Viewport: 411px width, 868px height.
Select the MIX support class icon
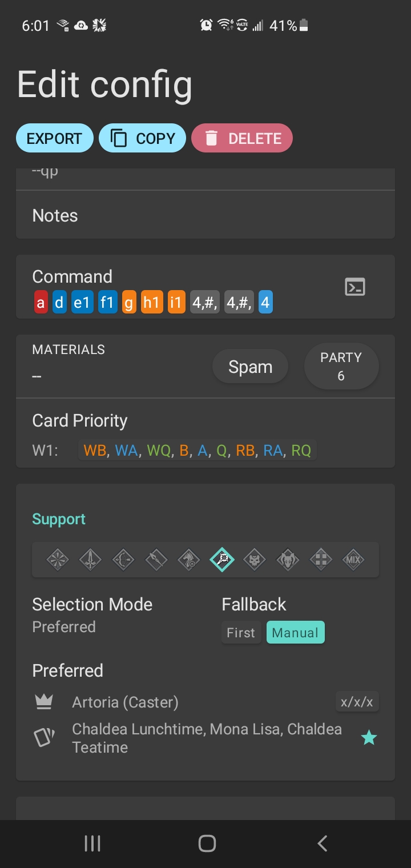coord(353,560)
